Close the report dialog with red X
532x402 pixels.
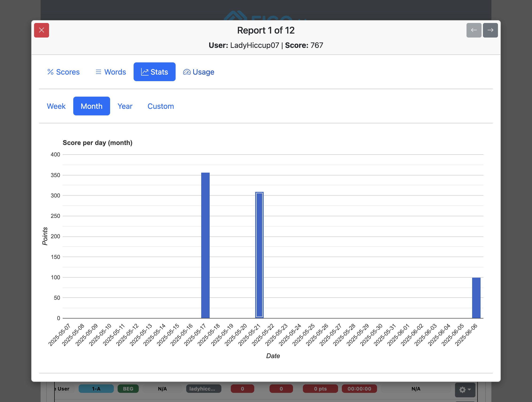point(41,30)
